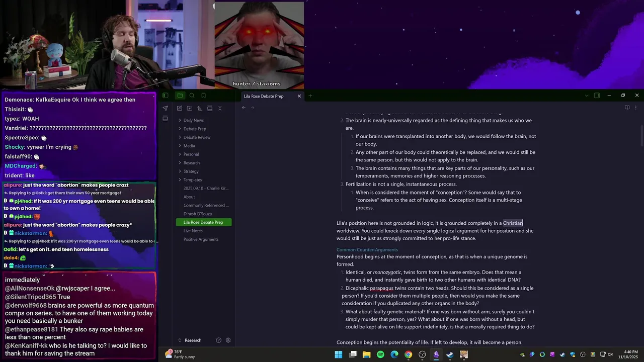Click the auto-reveal current file icon

[x=210, y=108]
